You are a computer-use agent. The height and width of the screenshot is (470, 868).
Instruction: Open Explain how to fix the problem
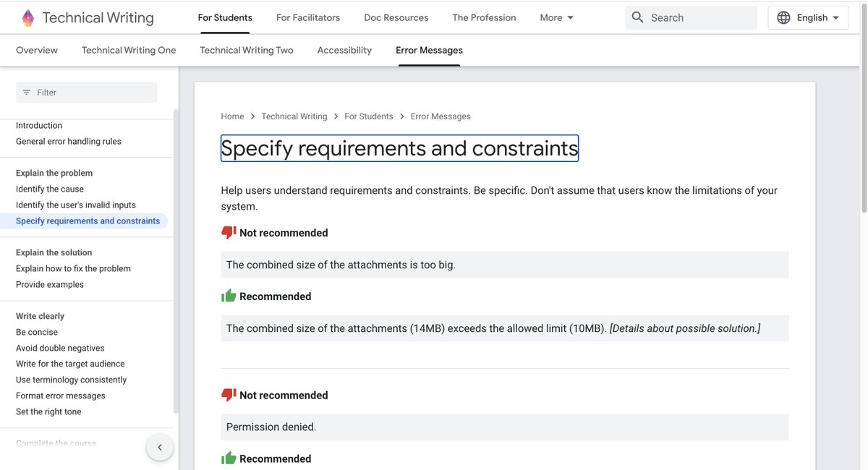point(74,269)
